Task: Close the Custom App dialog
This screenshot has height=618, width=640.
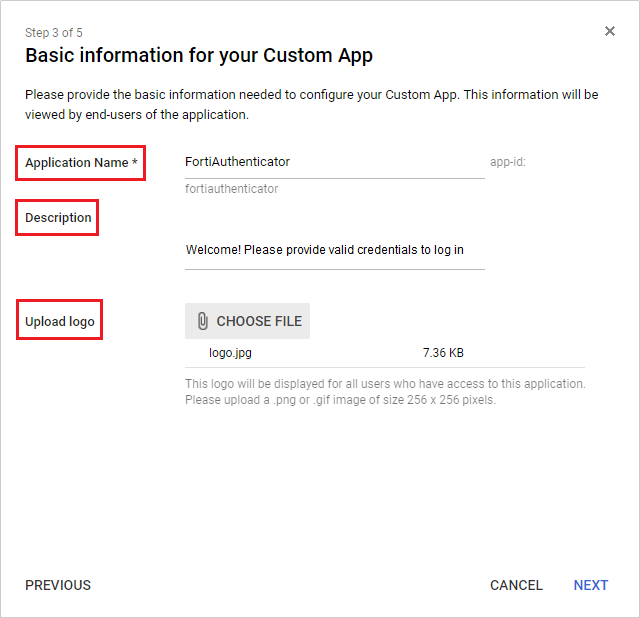Action: (610, 31)
